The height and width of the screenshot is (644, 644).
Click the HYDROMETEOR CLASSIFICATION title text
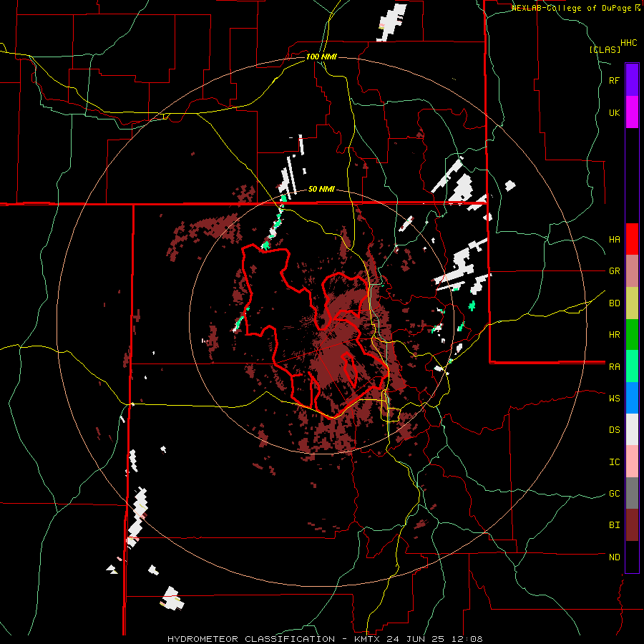[251, 639]
